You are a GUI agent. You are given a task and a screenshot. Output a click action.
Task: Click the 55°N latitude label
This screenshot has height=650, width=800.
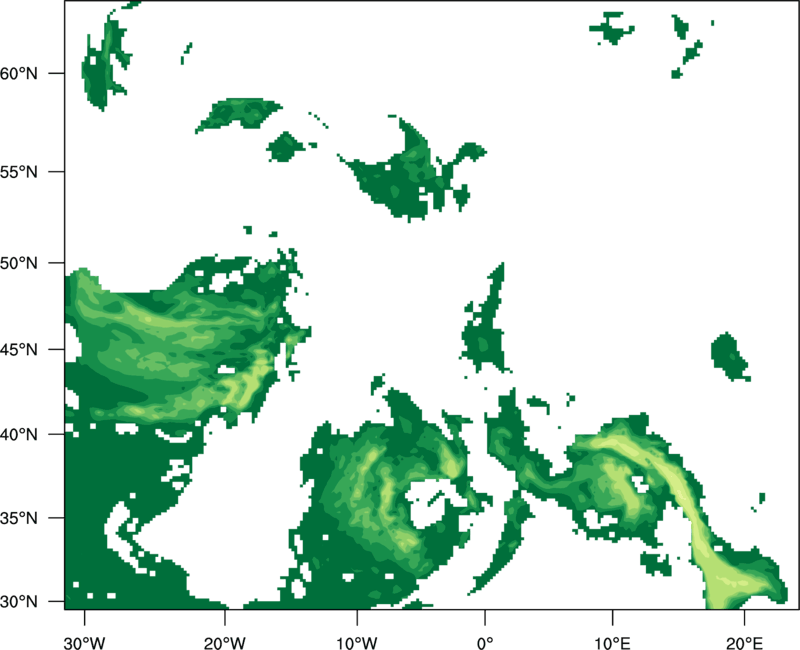coord(19,172)
